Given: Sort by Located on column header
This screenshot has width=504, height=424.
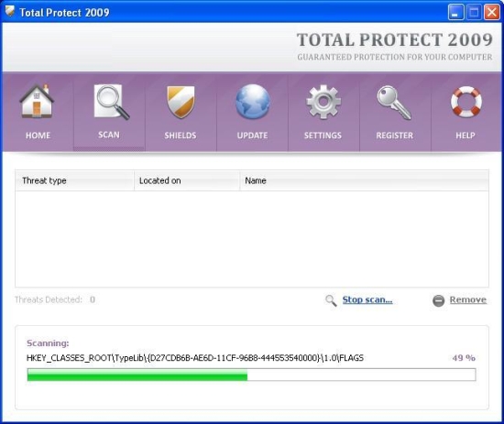Looking at the screenshot, I should point(187,180).
